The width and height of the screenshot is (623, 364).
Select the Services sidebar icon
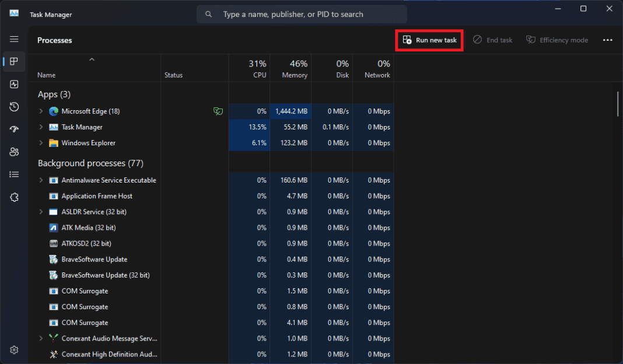coord(14,197)
